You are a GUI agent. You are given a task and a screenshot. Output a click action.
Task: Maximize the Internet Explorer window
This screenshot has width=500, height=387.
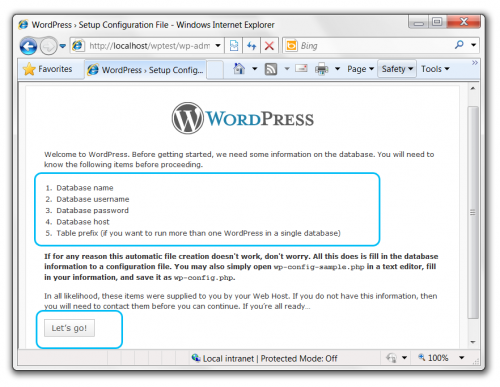click(x=437, y=22)
